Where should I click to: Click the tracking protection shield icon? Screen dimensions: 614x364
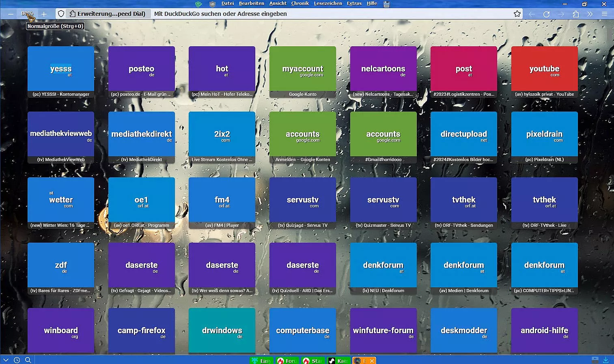(x=61, y=14)
